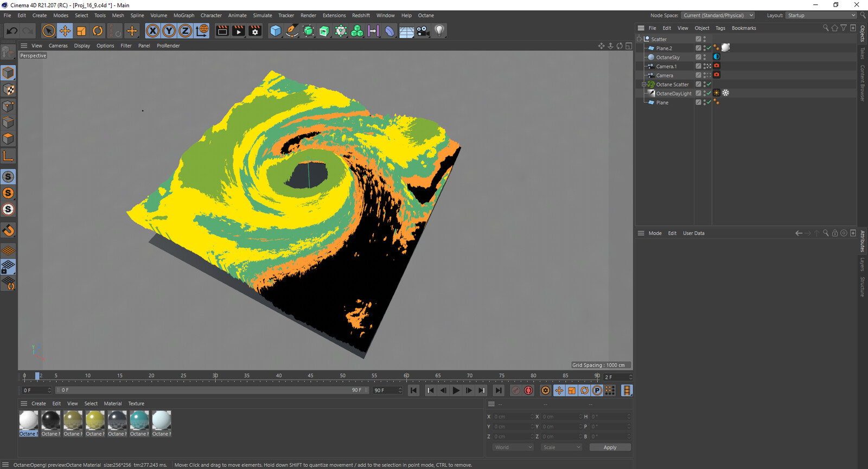Open the Node Space dropdown
This screenshot has height=469, width=868.
point(718,15)
